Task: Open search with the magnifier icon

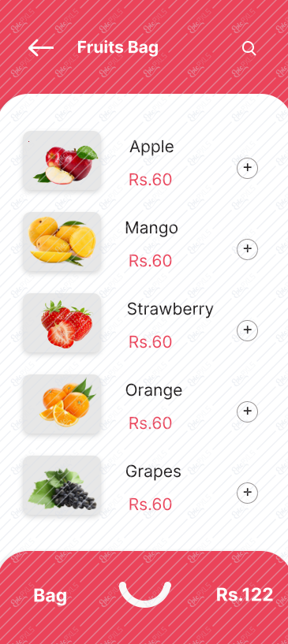Action: (249, 48)
